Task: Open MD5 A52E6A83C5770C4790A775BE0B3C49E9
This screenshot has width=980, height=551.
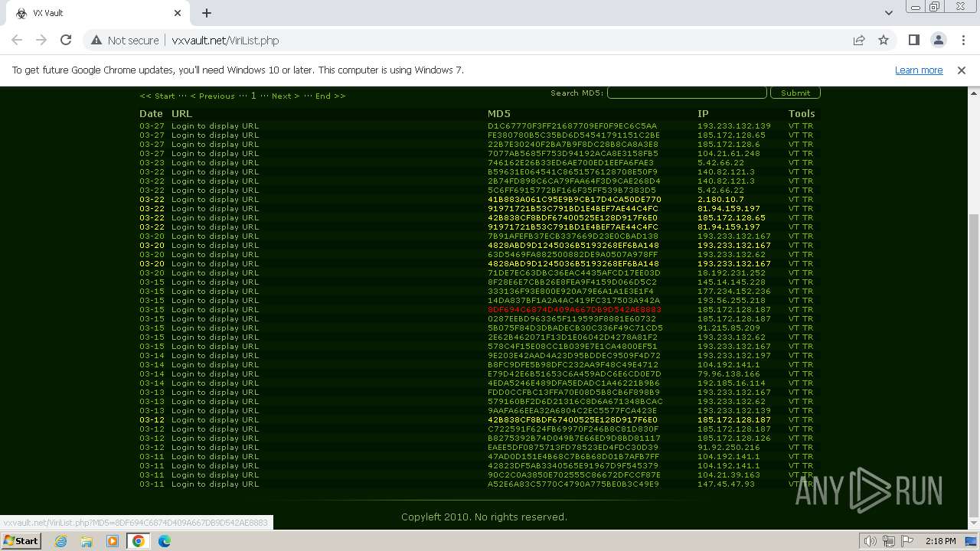Action: point(573,484)
